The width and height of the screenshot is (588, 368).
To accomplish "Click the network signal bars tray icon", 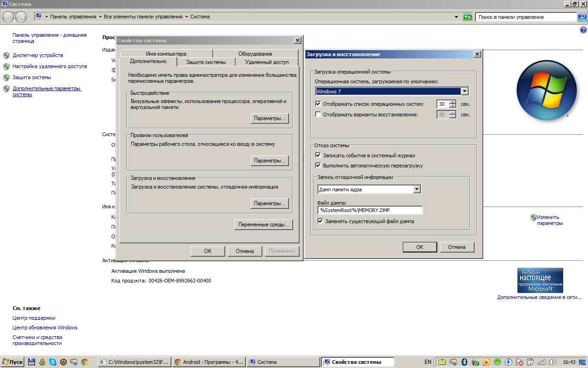I will [542, 362].
